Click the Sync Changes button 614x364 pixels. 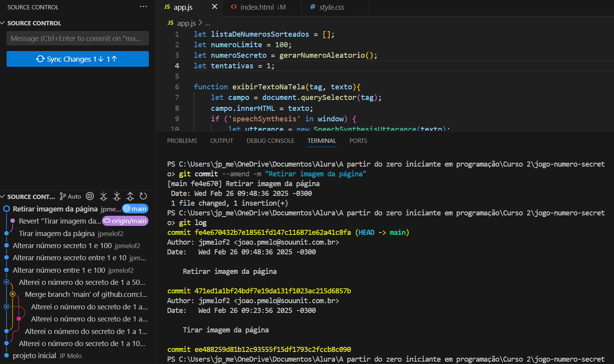tap(78, 59)
